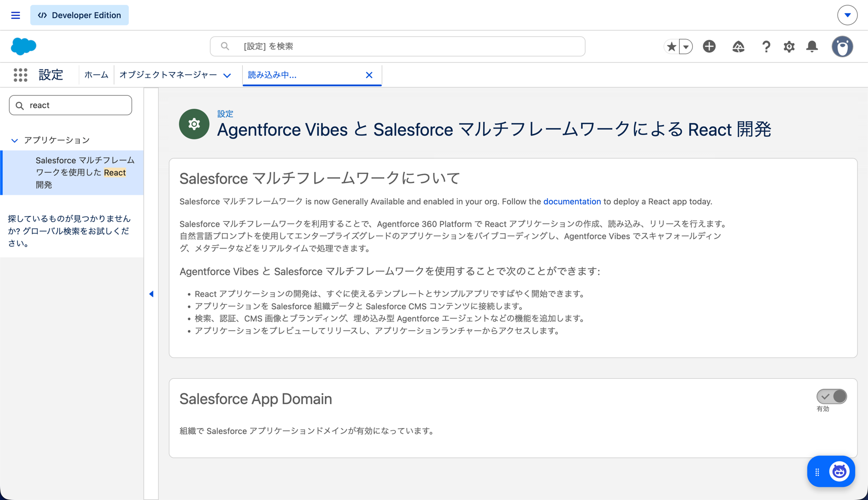The width and height of the screenshot is (868, 500).
Task: Expand the オブジェクトマネージャー tab chevron
Action: (x=227, y=76)
